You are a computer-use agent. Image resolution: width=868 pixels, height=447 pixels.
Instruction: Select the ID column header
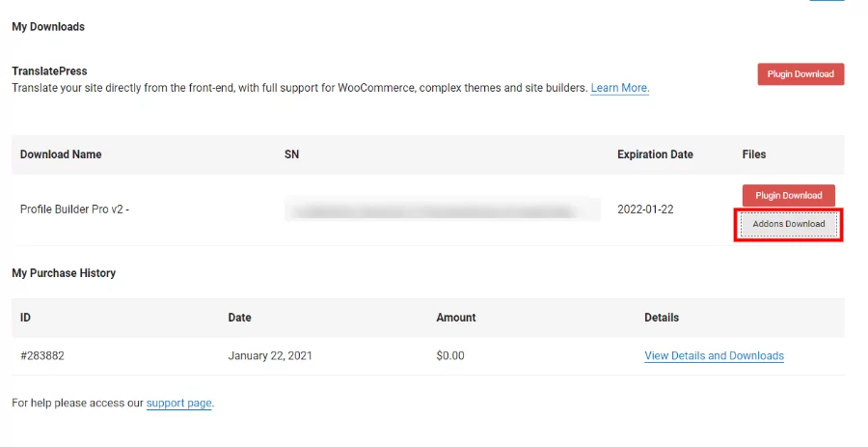click(25, 318)
